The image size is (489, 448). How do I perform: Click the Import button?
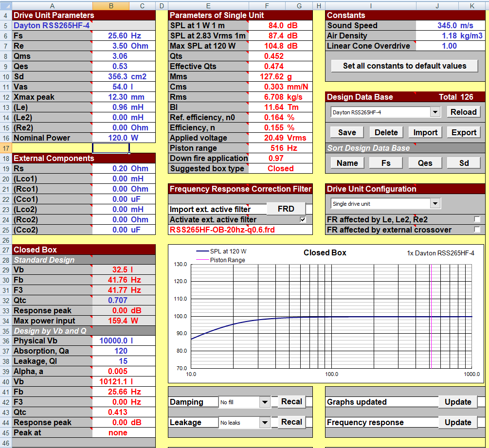click(x=425, y=132)
